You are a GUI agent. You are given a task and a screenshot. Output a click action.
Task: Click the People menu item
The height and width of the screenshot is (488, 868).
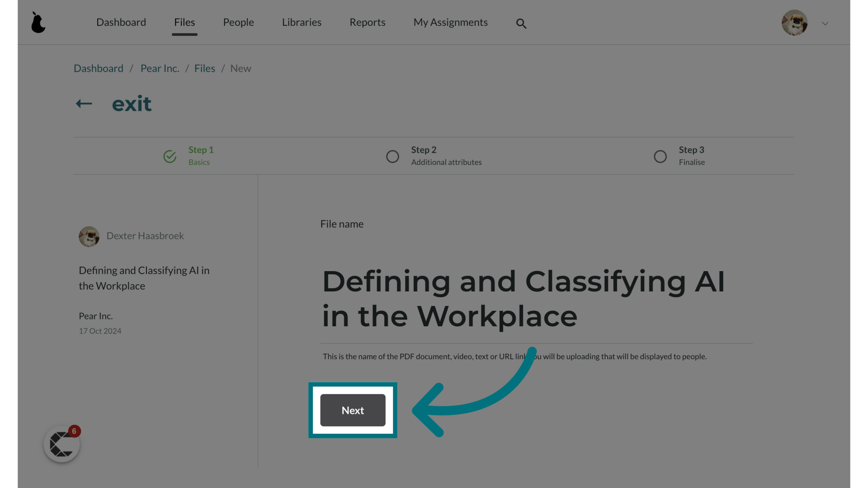(x=238, y=22)
